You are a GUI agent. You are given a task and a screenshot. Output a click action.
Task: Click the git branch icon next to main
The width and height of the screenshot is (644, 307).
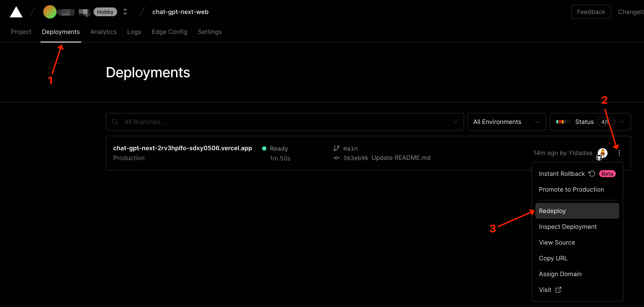[x=336, y=148]
